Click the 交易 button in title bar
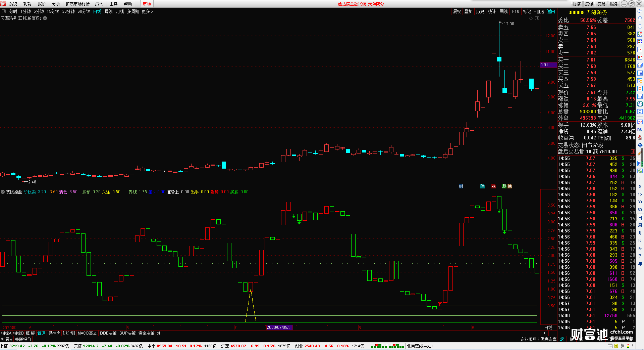This screenshot has height=350, width=644. click(x=601, y=4)
